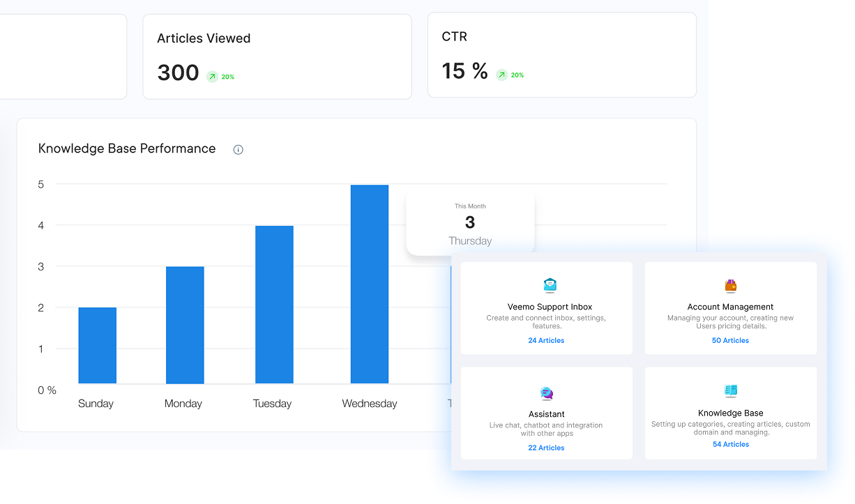Select the Veemo Support Inbox title

pyautogui.click(x=550, y=307)
